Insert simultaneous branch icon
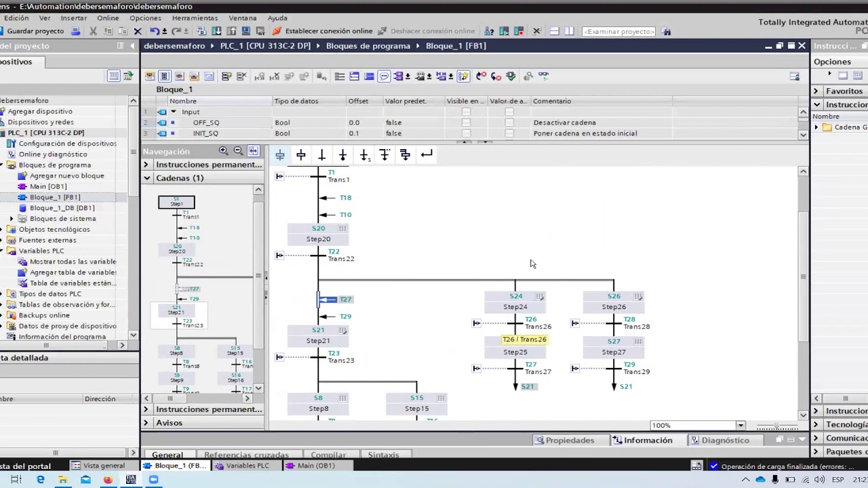The image size is (868, 488). point(405,155)
